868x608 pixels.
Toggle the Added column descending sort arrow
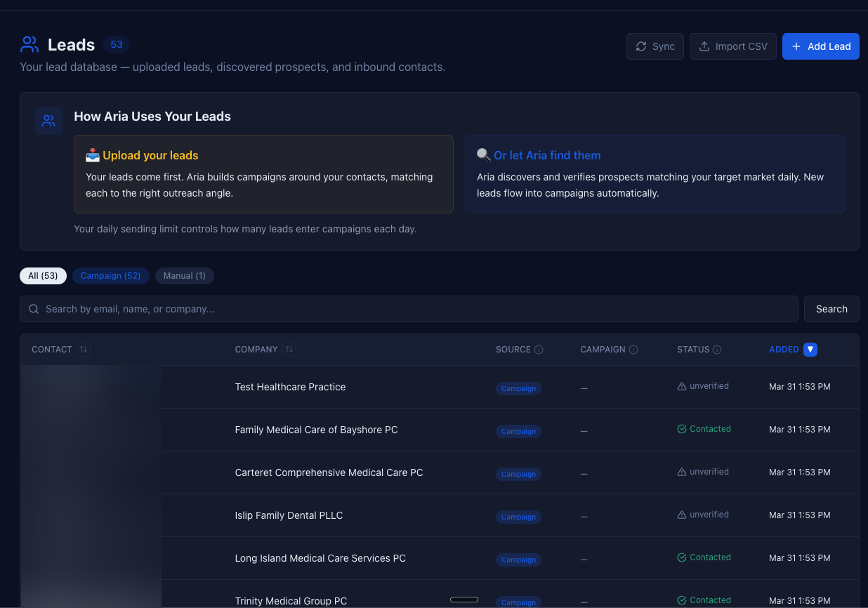pyautogui.click(x=810, y=350)
